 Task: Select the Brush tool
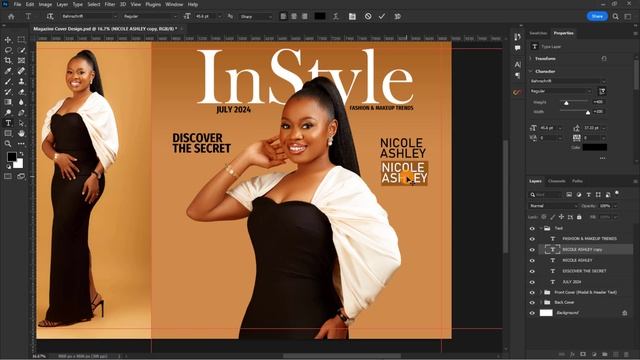(8, 81)
